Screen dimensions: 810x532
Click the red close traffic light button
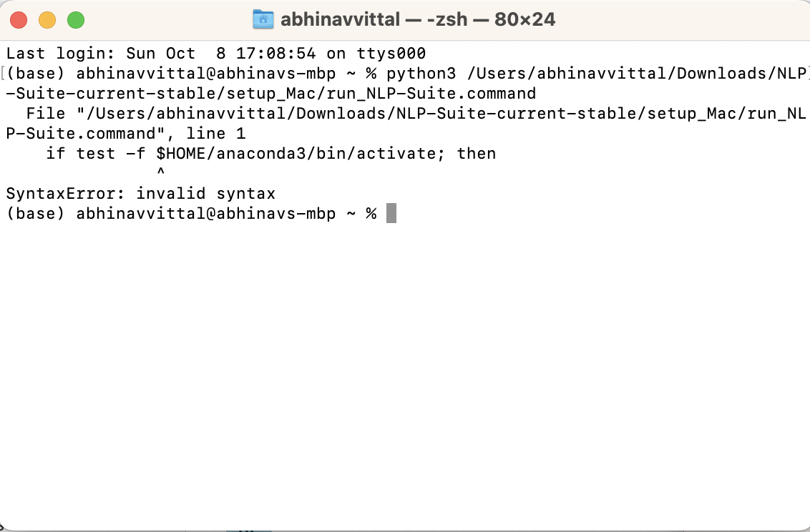click(18, 21)
